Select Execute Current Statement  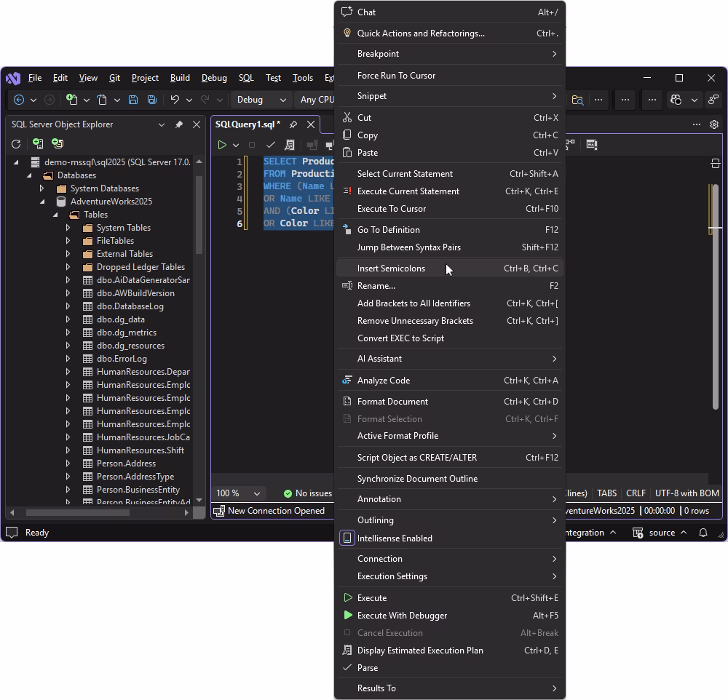[x=450, y=191]
